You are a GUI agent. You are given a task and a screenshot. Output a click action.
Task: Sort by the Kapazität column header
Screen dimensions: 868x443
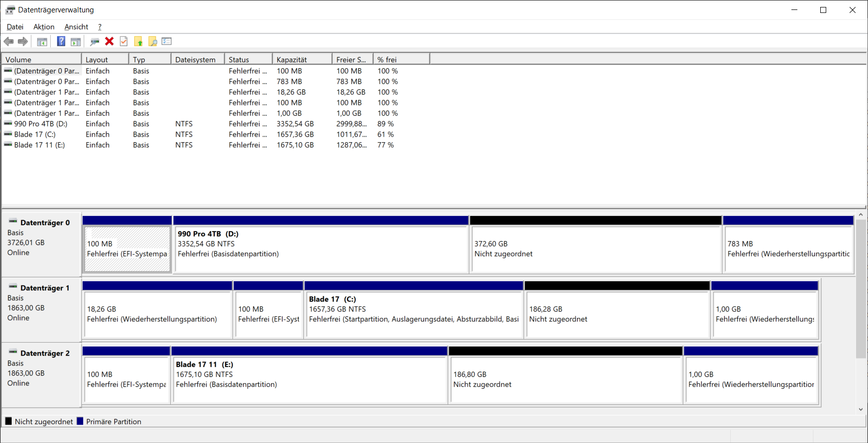(x=302, y=60)
